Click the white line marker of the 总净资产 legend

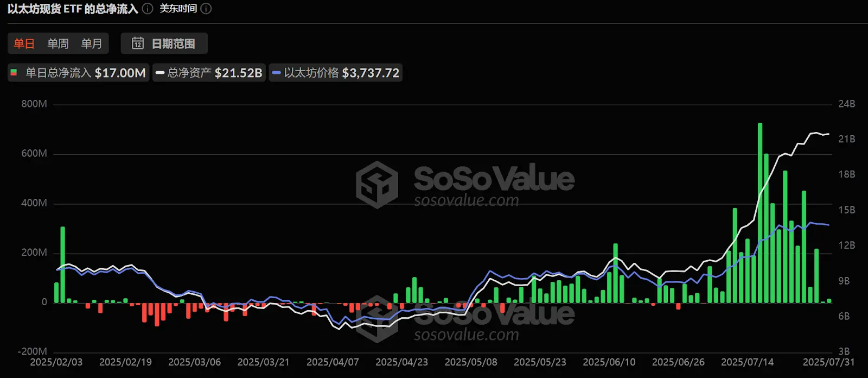point(160,73)
